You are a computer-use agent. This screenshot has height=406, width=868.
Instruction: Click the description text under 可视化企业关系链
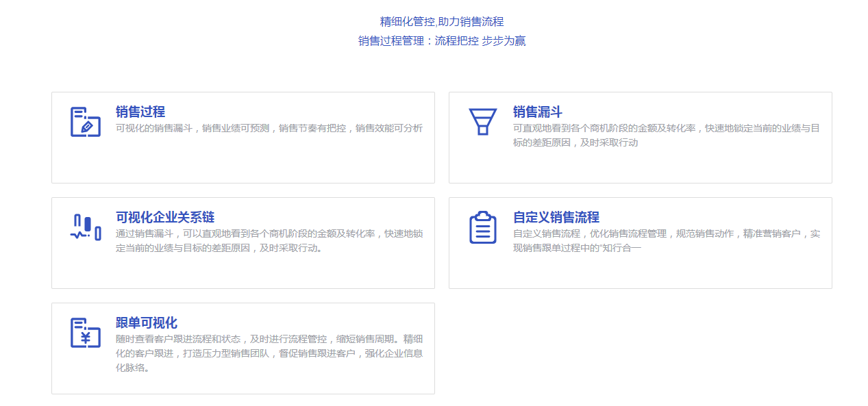click(269, 241)
